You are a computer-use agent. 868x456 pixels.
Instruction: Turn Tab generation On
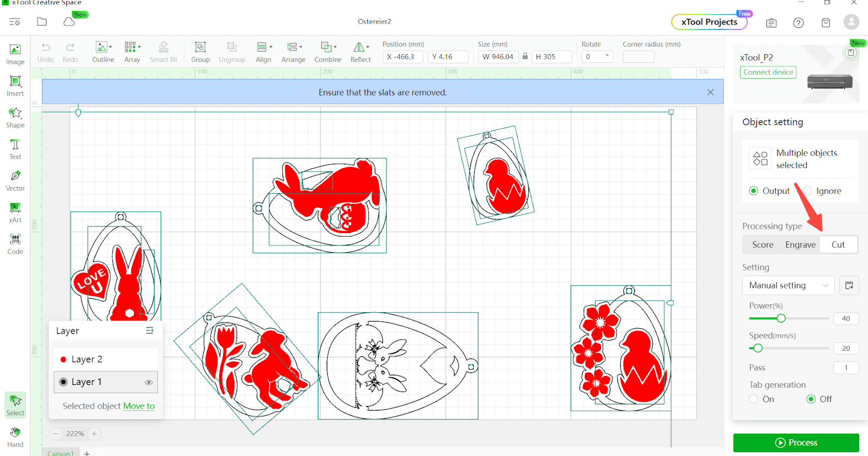click(x=754, y=399)
